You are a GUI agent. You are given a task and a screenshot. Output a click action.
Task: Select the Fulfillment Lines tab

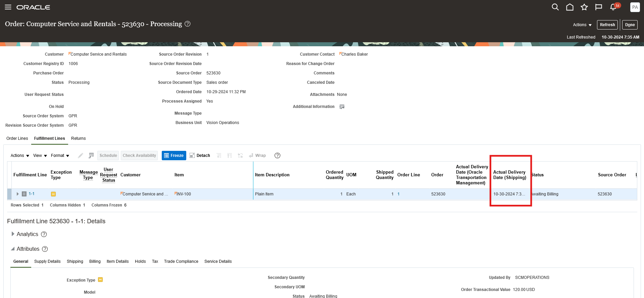pyautogui.click(x=50, y=138)
